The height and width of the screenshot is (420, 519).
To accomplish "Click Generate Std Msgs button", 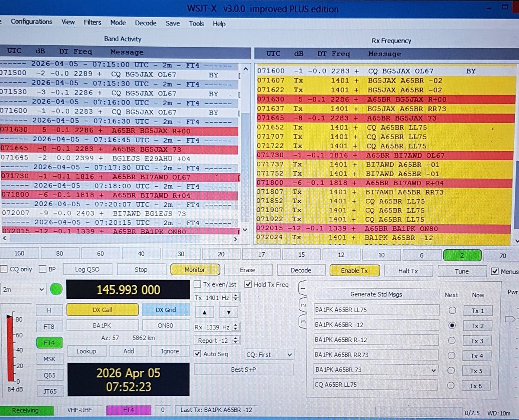I will (x=376, y=294).
